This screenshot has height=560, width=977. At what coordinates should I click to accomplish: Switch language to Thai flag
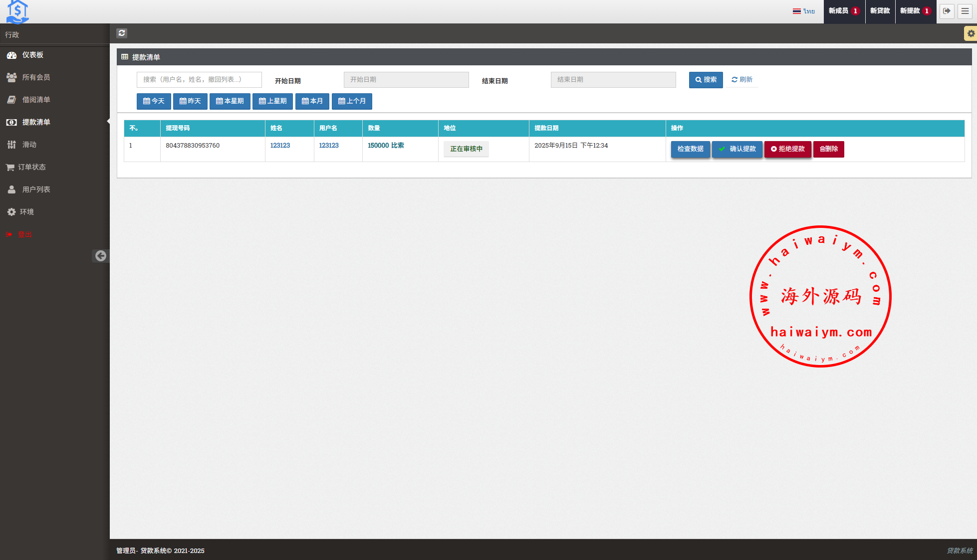click(x=803, y=11)
